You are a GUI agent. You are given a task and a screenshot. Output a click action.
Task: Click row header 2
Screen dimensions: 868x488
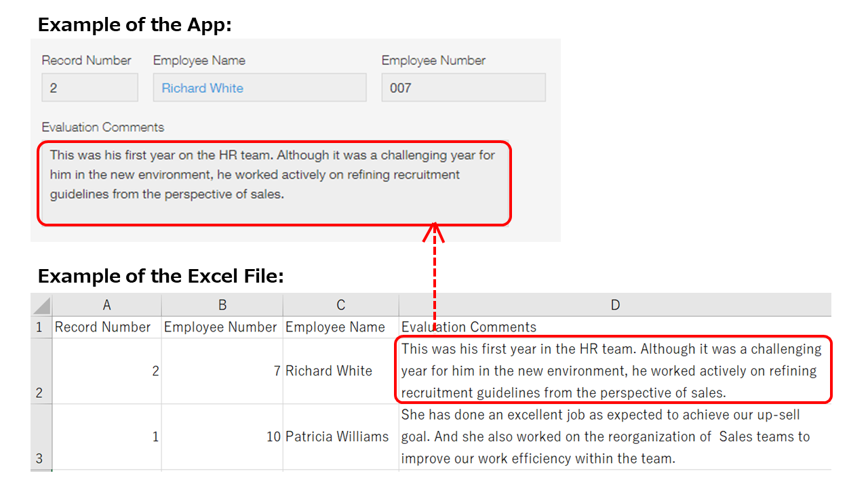click(40, 371)
